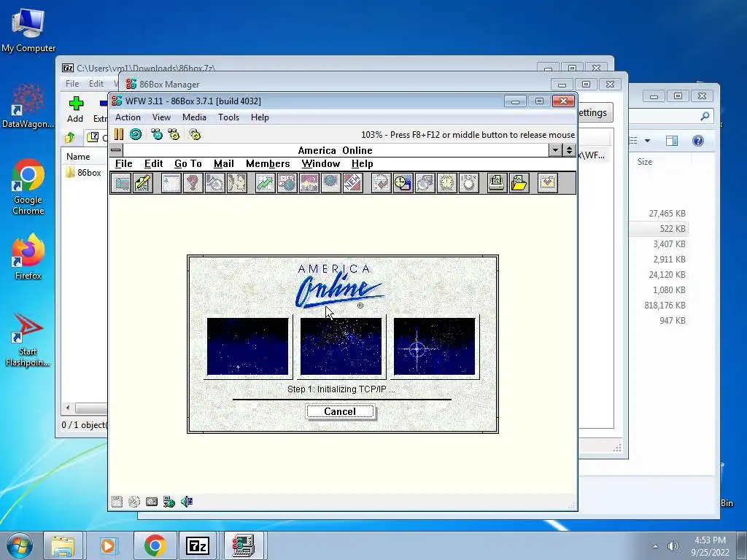Click the AOL window minimize down-arrow button

(555, 150)
